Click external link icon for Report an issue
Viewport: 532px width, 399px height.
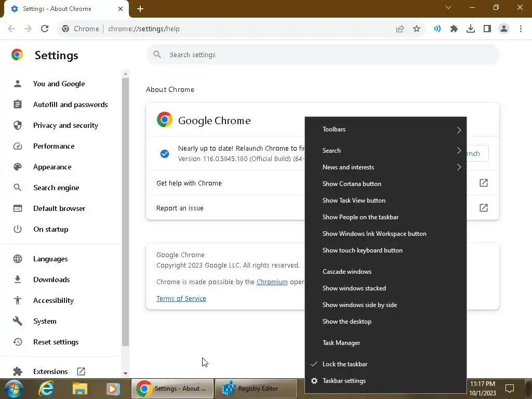coord(484,208)
